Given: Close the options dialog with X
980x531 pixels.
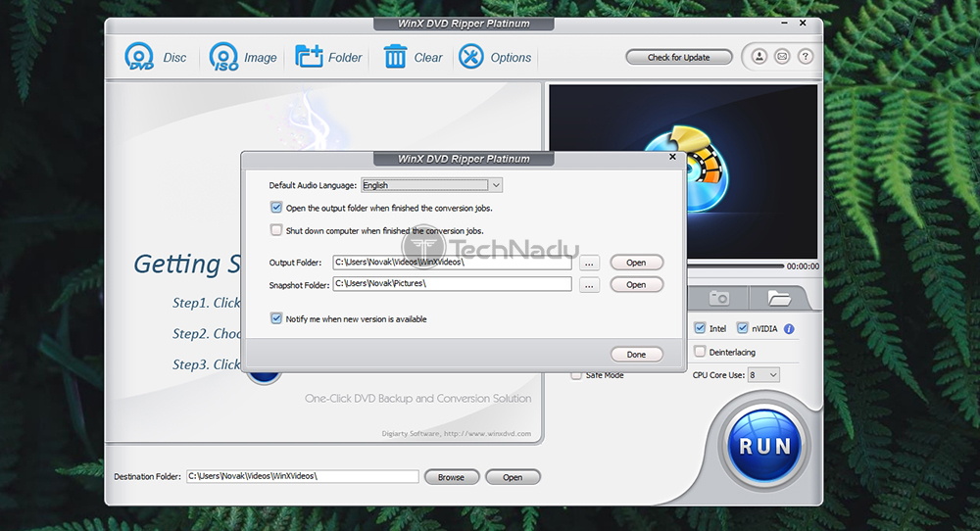Looking at the screenshot, I should (672, 157).
